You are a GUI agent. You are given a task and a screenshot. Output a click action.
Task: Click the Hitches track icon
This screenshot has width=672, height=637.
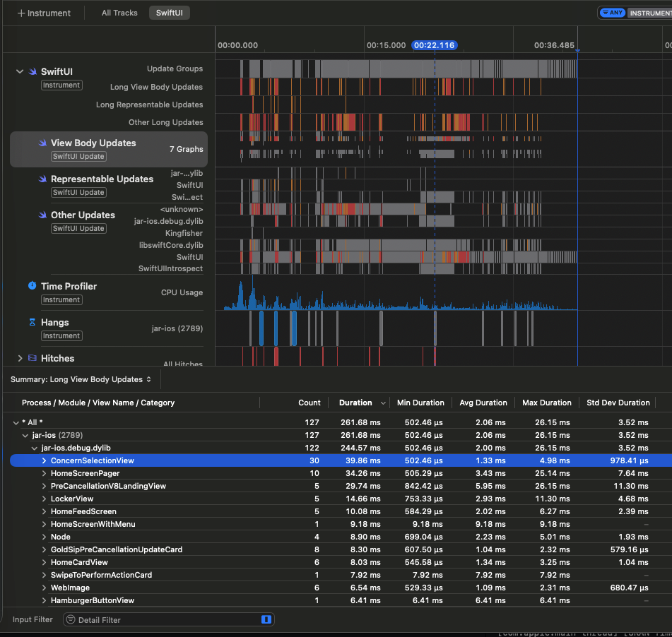(33, 359)
